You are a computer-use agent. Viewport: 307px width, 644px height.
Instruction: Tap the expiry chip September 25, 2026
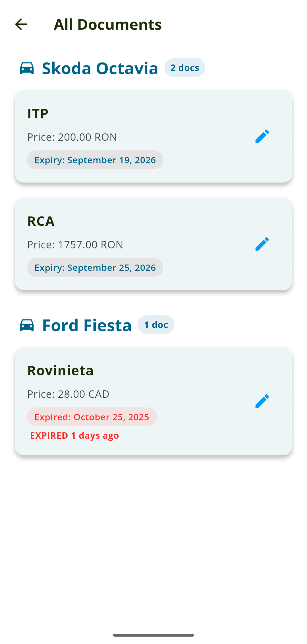click(x=95, y=268)
